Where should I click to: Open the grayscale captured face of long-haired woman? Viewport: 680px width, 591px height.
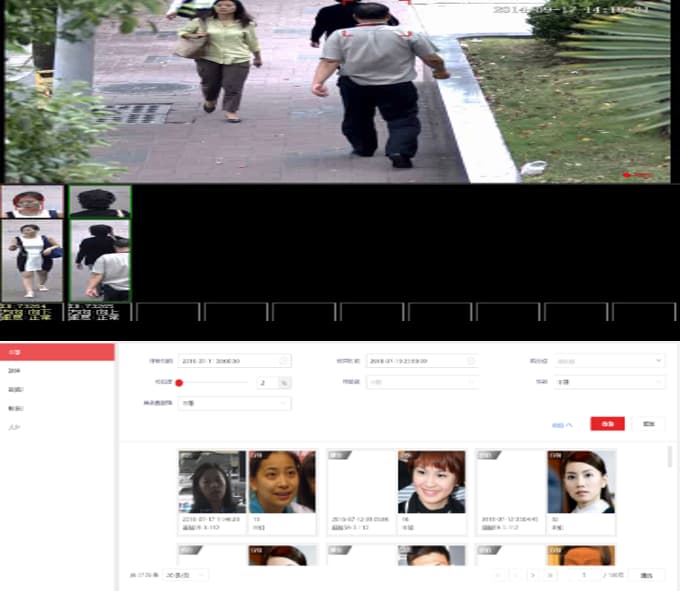pos(212,482)
